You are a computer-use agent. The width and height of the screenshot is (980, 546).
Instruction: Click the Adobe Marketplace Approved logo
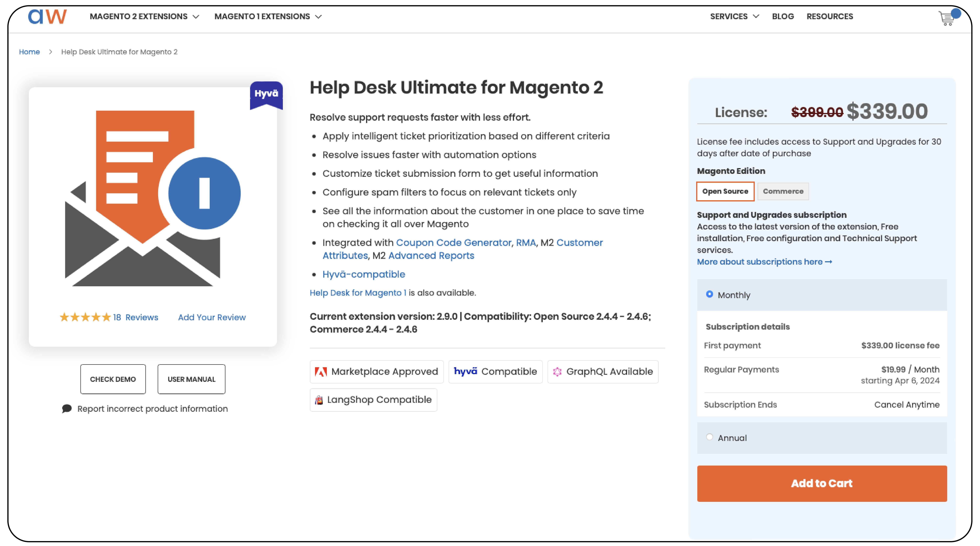pyautogui.click(x=321, y=372)
